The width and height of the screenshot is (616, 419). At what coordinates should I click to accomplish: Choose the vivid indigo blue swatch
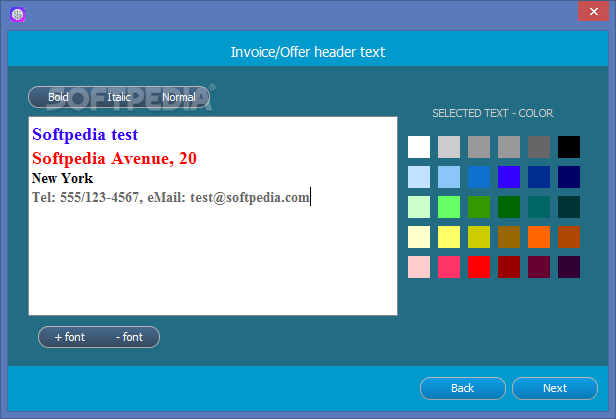(x=509, y=177)
